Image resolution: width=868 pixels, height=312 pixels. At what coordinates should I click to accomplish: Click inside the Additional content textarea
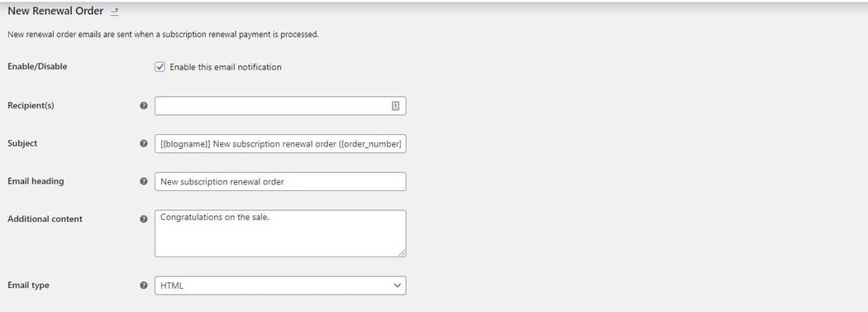click(280, 233)
